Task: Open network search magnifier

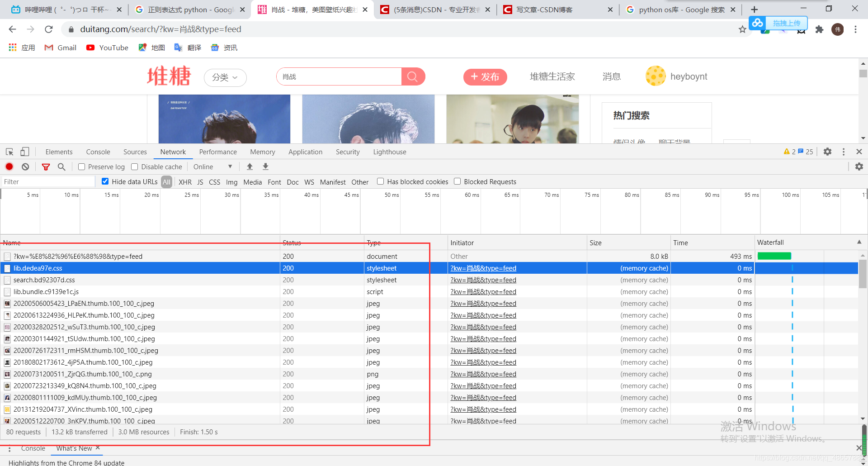Action: click(61, 166)
